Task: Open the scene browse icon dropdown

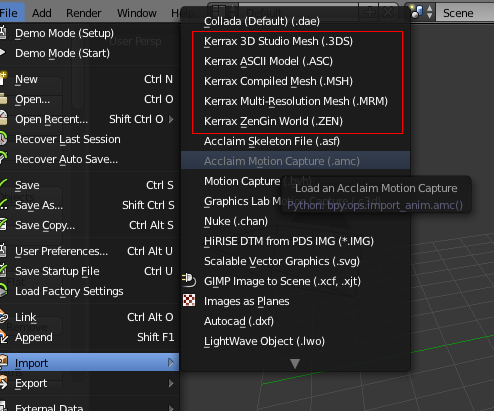Action: 421,13
